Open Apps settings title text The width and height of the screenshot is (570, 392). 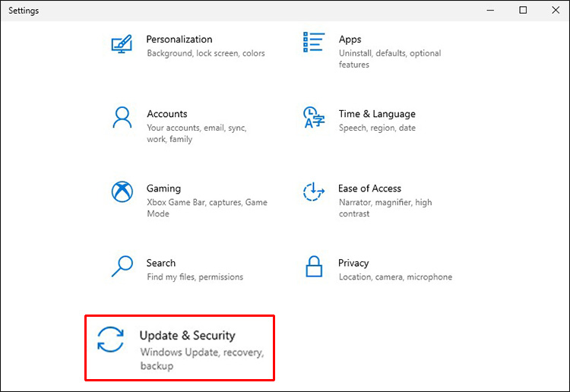coord(350,40)
